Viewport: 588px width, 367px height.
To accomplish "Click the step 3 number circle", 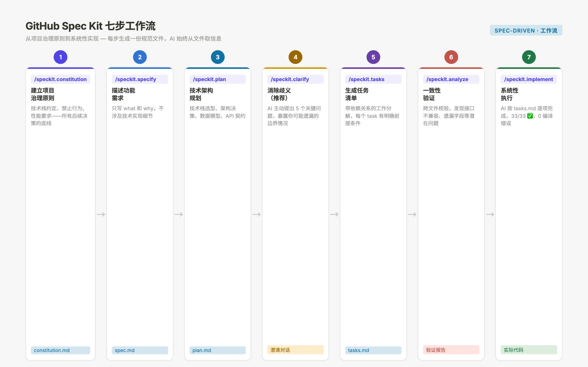I will pyautogui.click(x=218, y=57).
